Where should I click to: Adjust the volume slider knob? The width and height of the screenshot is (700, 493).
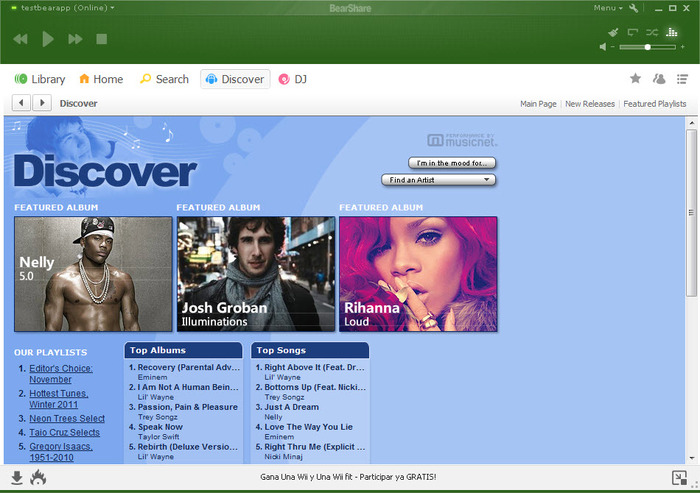pos(647,47)
